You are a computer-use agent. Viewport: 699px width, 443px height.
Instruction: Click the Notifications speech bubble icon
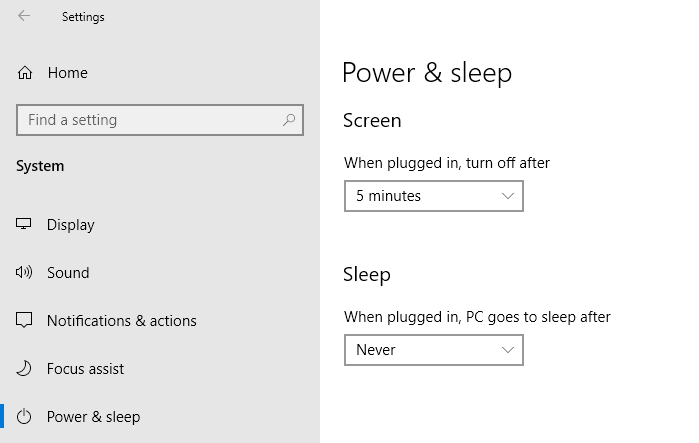pos(25,321)
